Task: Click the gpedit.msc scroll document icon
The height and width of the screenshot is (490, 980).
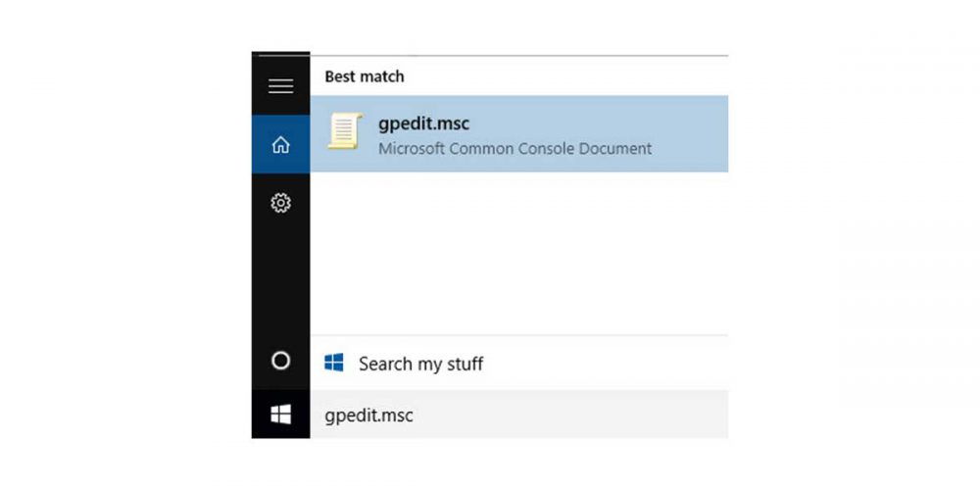Action: [x=344, y=131]
